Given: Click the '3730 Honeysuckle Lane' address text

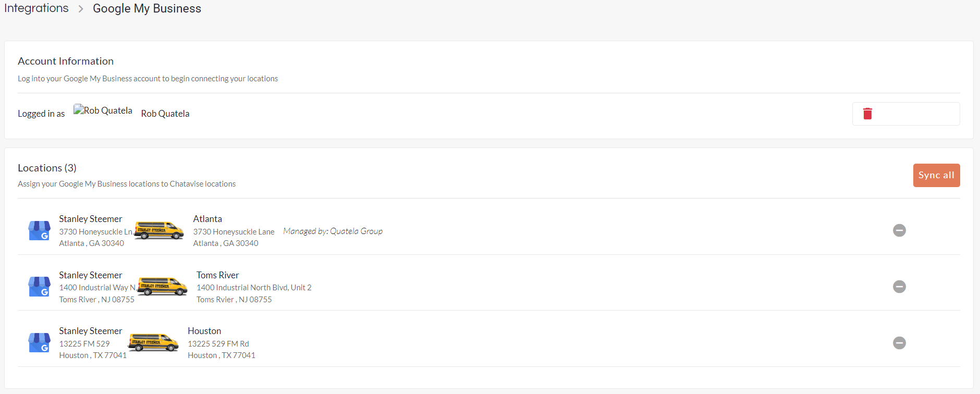Looking at the screenshot, I should [x=234, y=231].
